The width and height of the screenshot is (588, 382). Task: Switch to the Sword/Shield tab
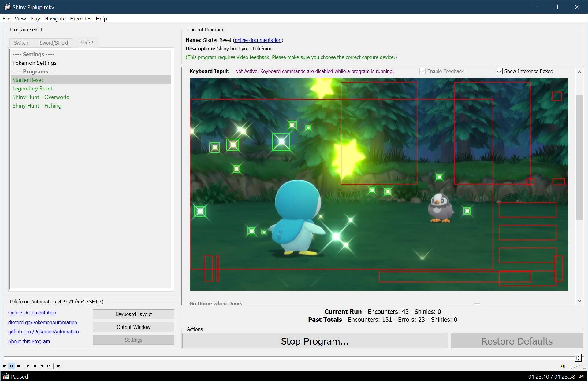pyautogui.click(x=54, y=43)
